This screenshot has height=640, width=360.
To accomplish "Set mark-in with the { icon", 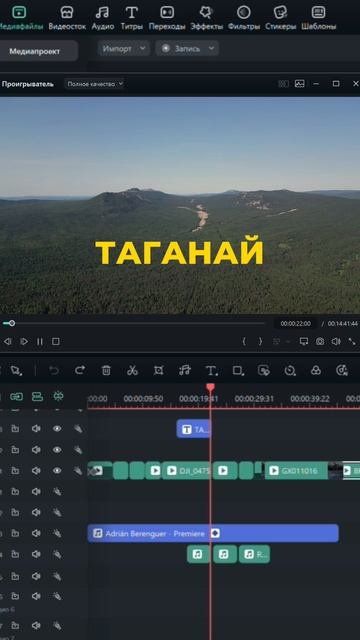I will 244,342.
